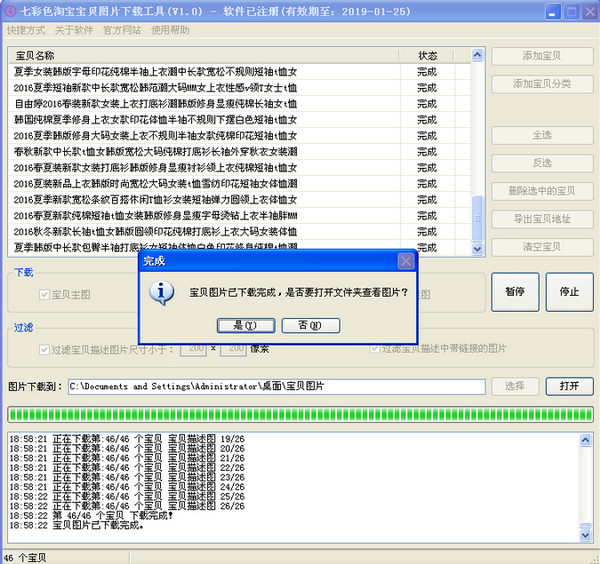Click the 选择 folder button
The height and width of the screenshot is (564, 600).
tap(515, 386)
